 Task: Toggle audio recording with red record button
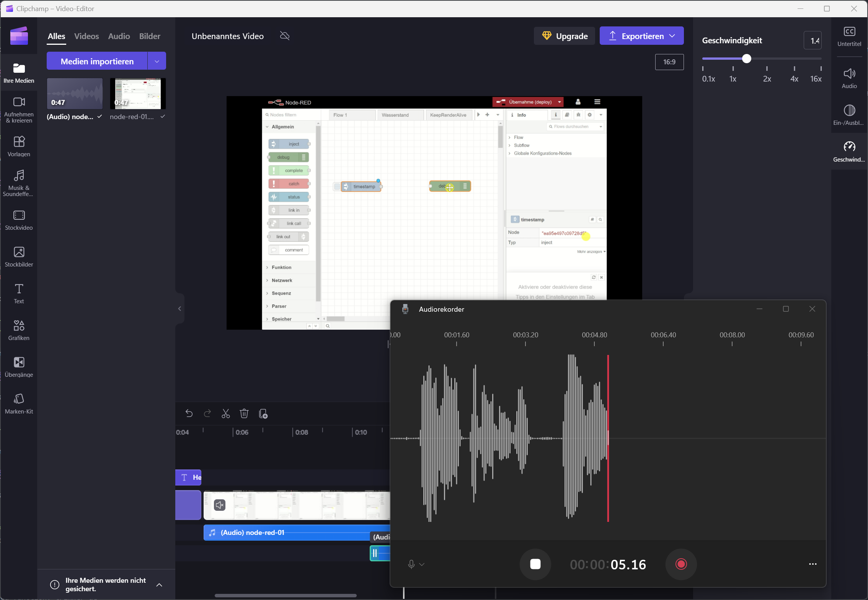point(681,564)
